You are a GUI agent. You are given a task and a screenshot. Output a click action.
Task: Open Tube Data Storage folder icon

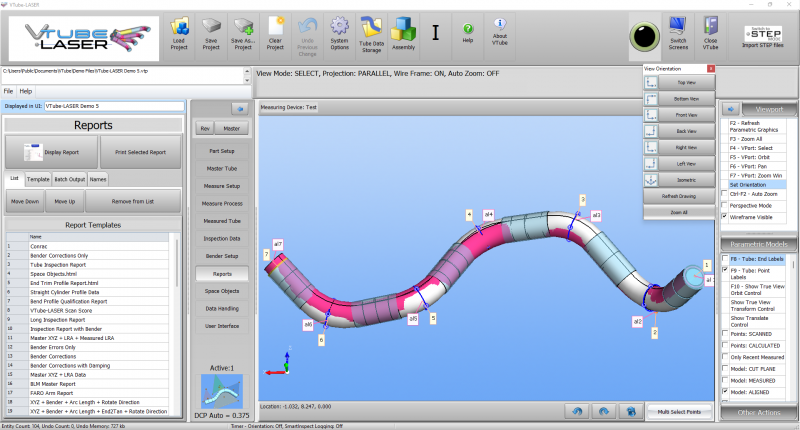click(x=371, y=28)
